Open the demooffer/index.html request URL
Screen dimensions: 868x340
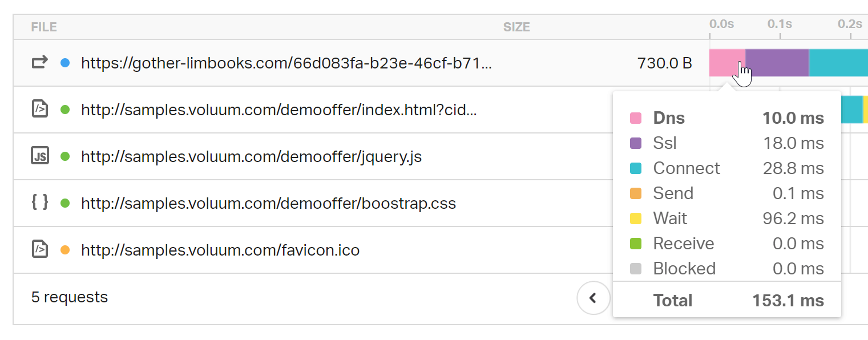(279, 110)
